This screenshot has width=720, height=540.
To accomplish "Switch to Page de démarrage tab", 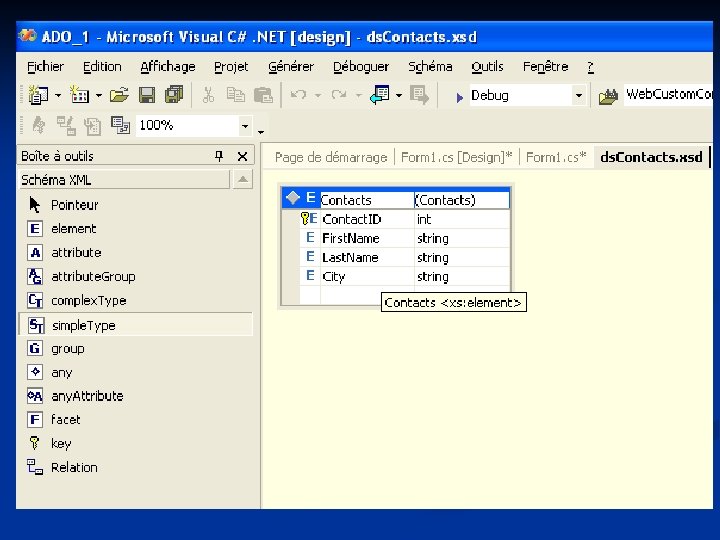I will tap(331, 158).
